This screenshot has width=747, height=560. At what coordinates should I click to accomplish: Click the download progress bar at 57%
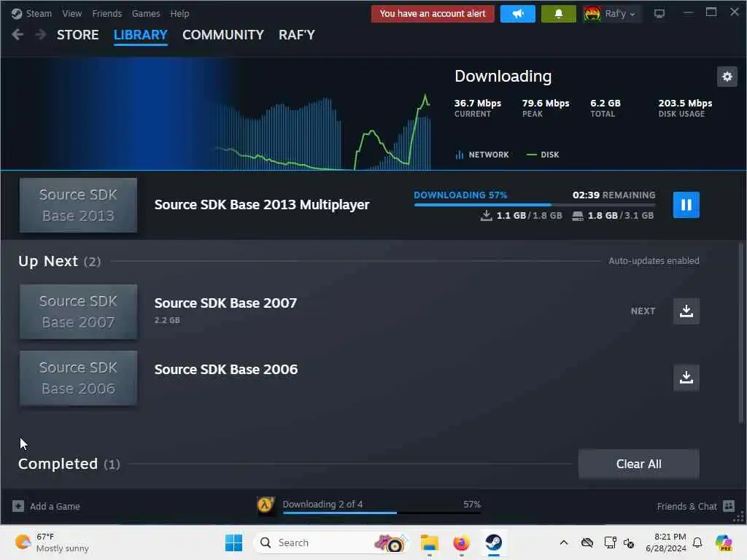click(x=535, y=205)
